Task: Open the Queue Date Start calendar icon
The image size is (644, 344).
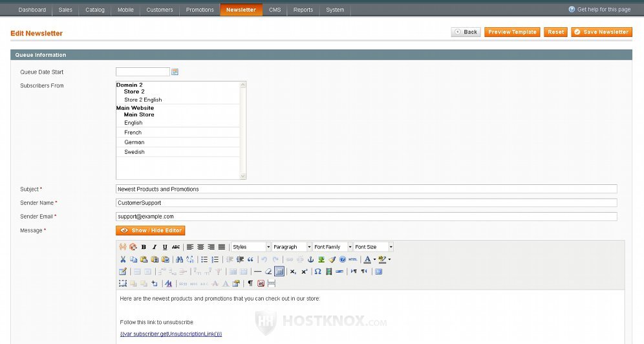Action: coord(175,72)
